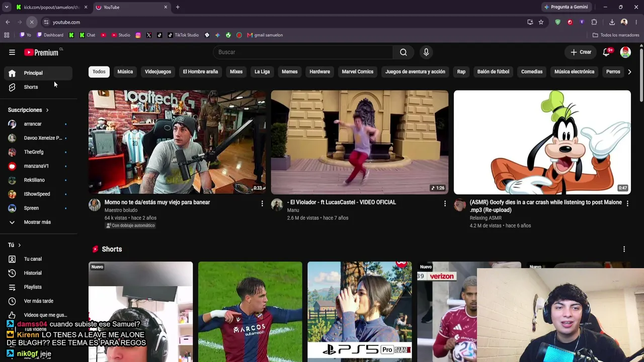Open the PS5 Pro short thumbnail

pos(360,312)
